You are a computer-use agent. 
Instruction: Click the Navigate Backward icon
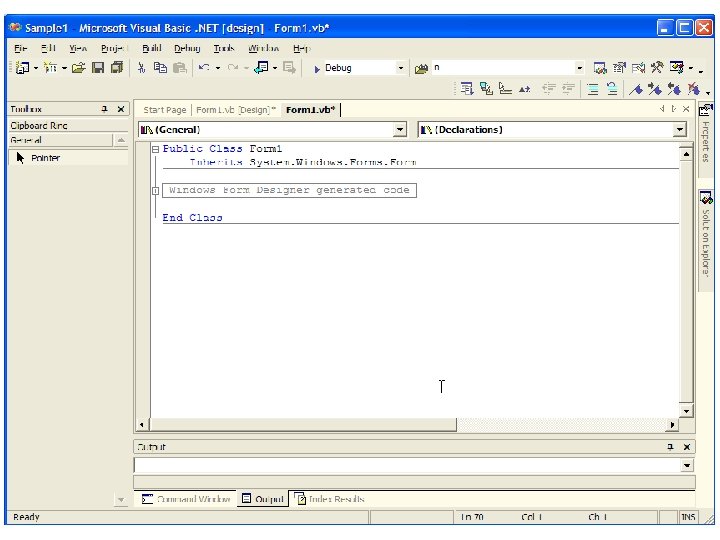point(261,68)
